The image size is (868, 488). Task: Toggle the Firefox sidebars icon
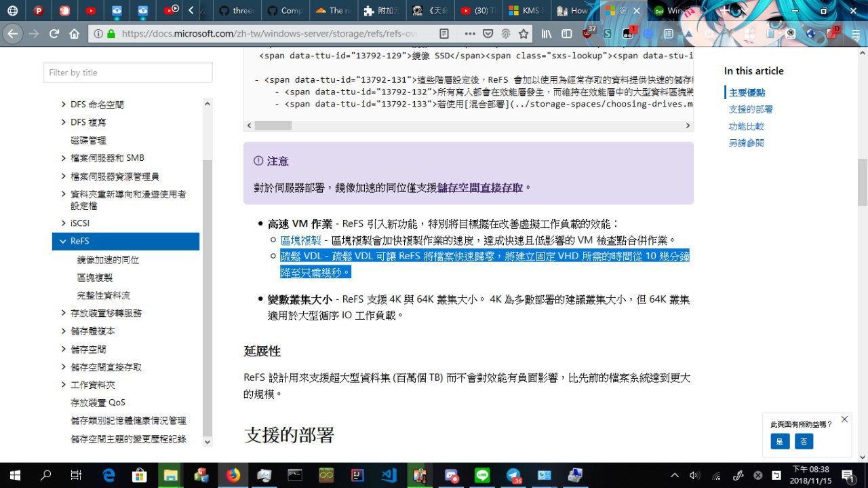pos(568,33)
